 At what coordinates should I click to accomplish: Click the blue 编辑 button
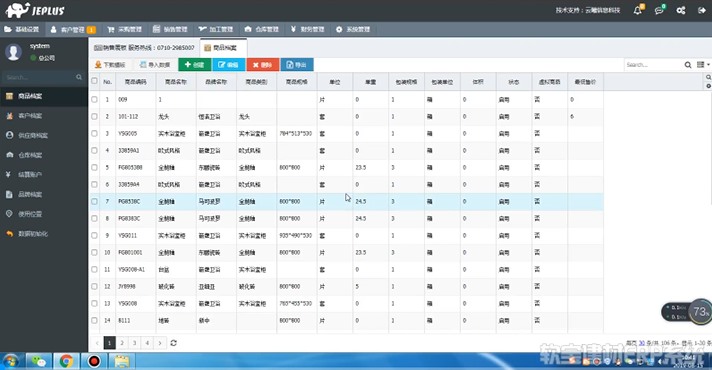229,65
